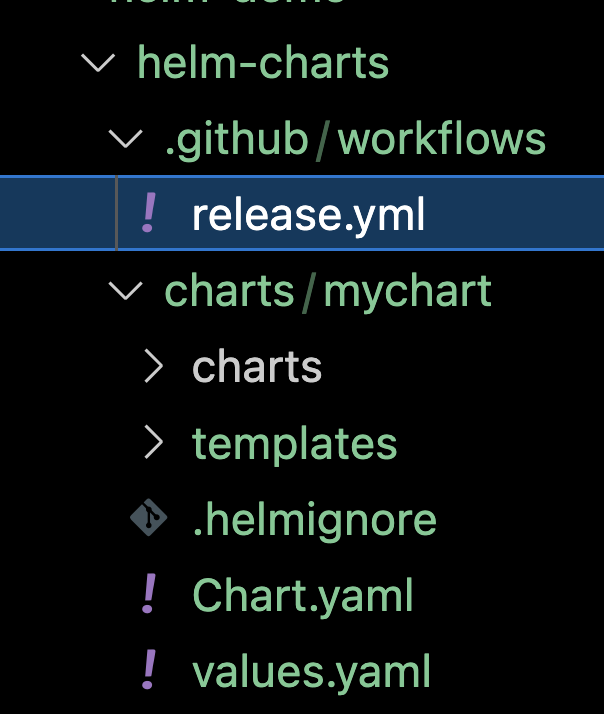This screenshot has height=714, width=604.
Task: Open the values.yaml file
Action: [311, 671]
